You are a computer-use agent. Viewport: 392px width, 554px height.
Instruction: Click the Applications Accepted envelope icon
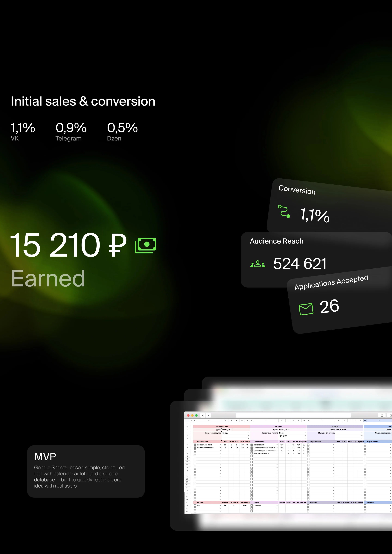(306, 309)
